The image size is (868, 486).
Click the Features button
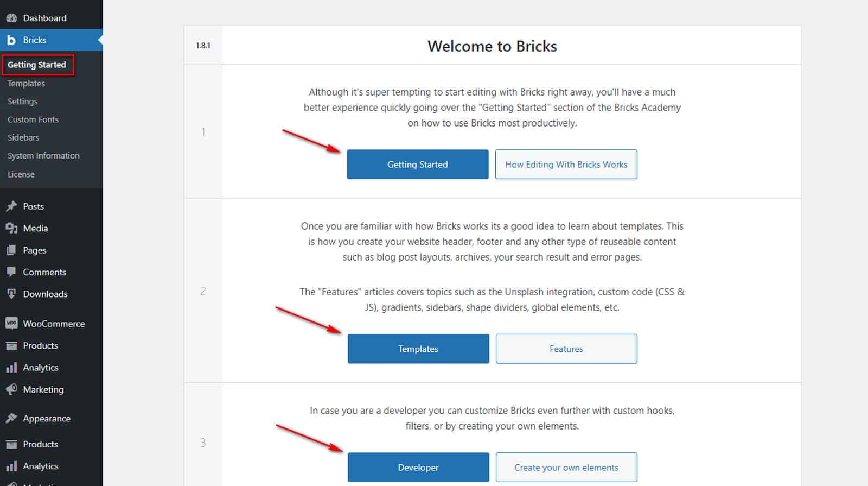[566, 349]
